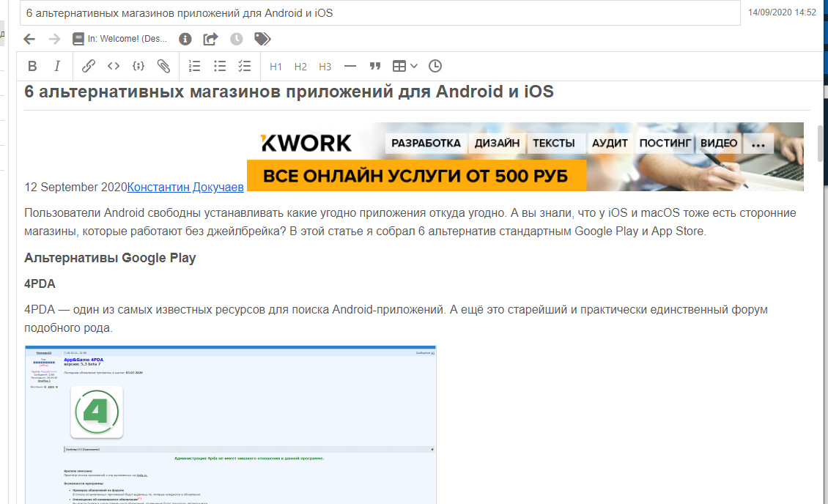Click the timestamp 14/09/2020 14:52
This screenshot has height=504, width=828.
tap(782, 12)
